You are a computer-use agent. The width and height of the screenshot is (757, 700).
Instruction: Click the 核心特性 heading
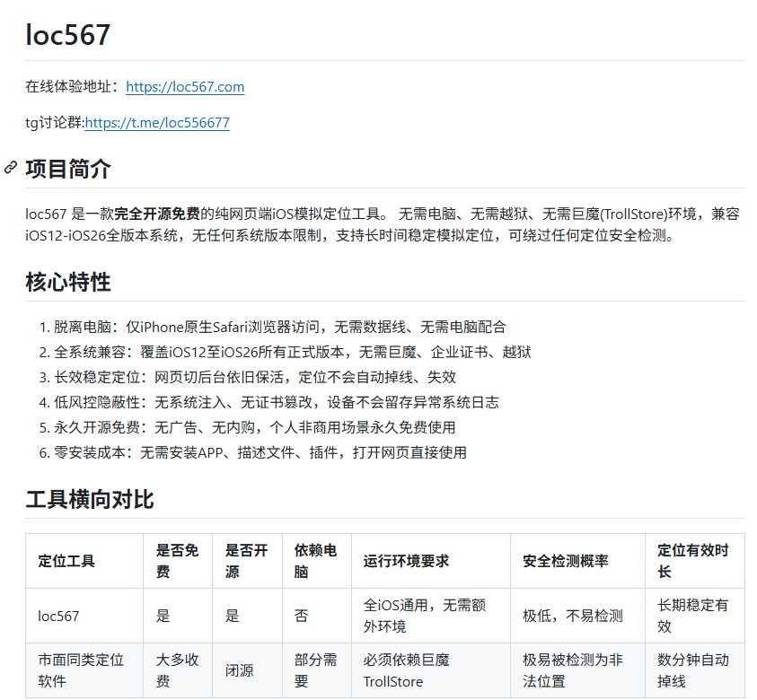click(x=68, y=282)
